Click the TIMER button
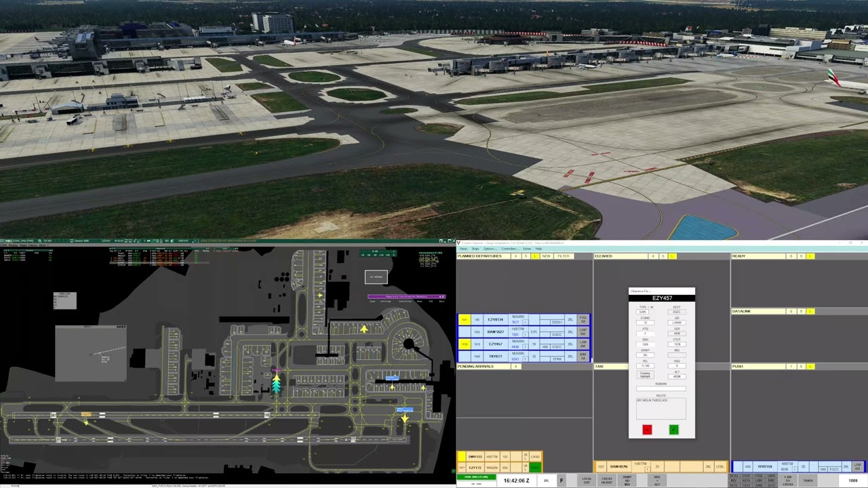 pyautogui.click(x=808, y=480)
